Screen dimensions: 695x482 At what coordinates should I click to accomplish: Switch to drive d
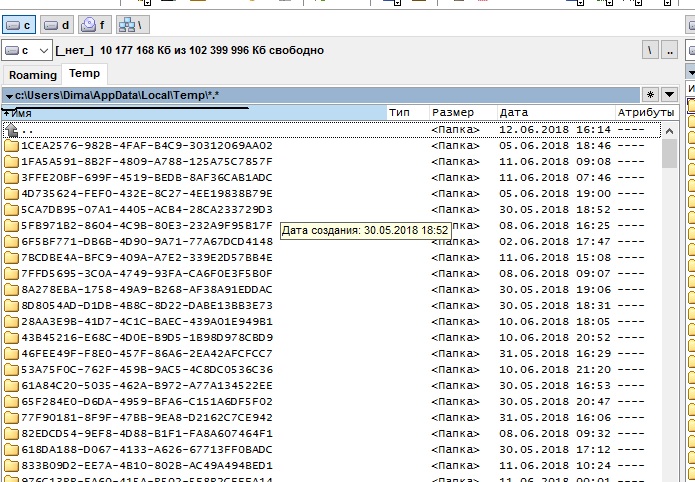pos(58,23)
